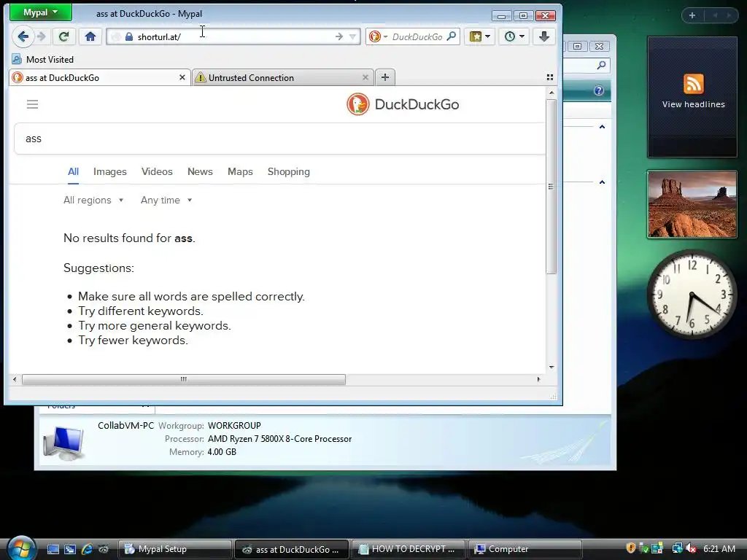This screenshot has width=747, height=560.
Task: Switch to Images results
Action: click(x=110, y=172)
